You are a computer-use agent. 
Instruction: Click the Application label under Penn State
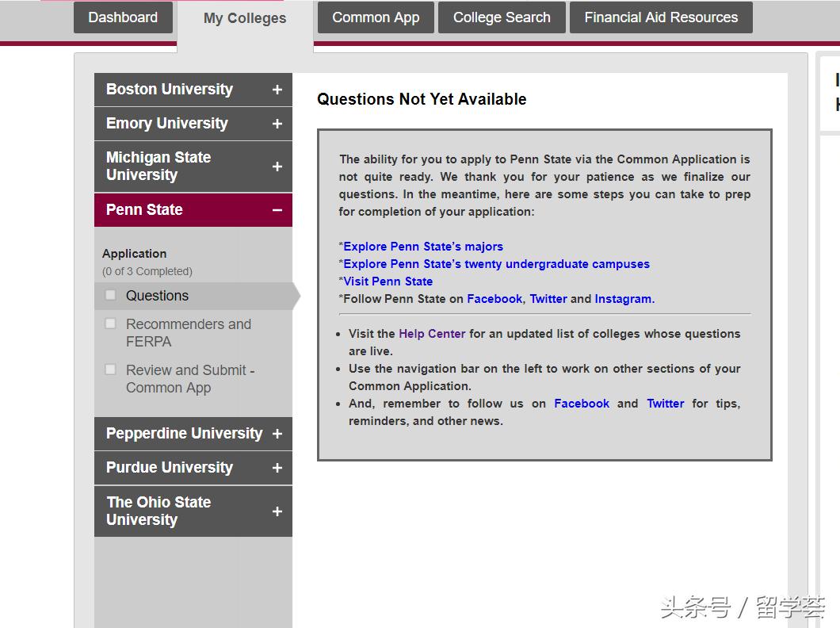[135, 254]
